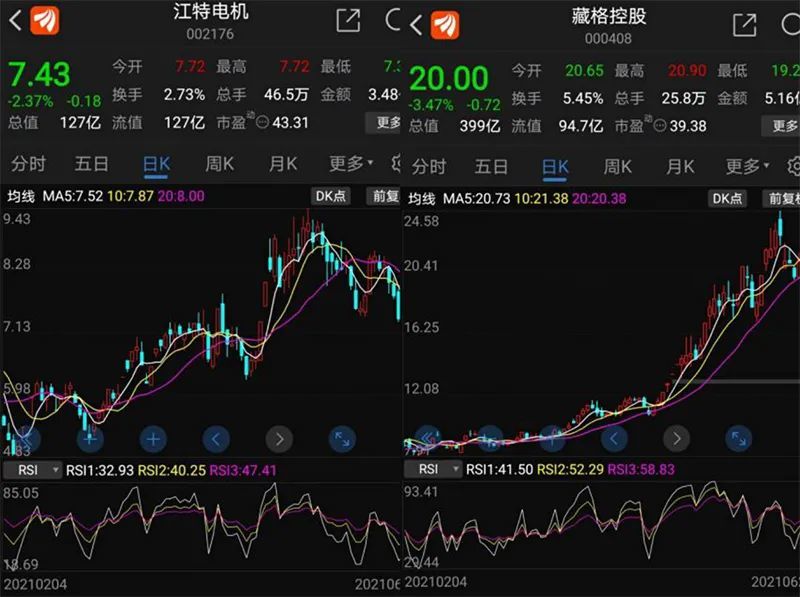Open the 前复权 selector for 藏格控股
The width and height of the screenshot is (800, 597).
click(781, 198)
